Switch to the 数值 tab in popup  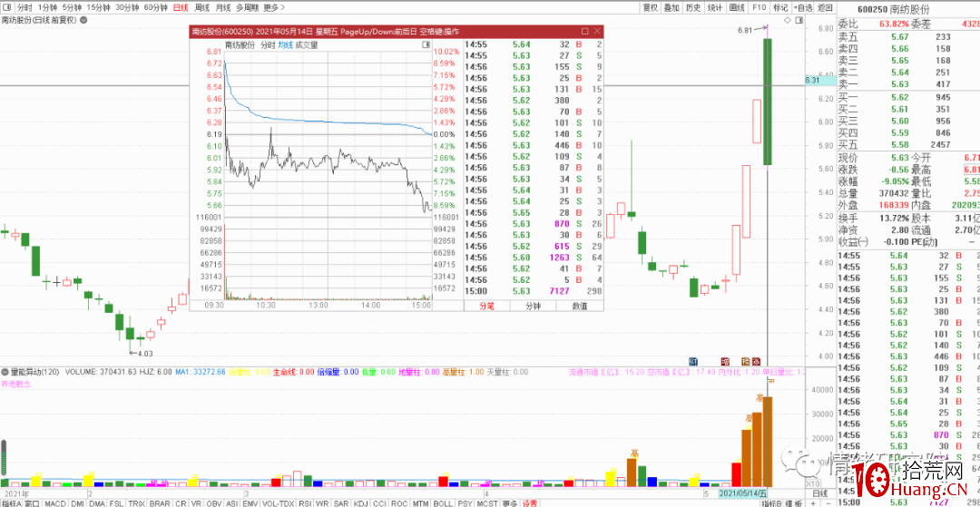coord(580,306)
